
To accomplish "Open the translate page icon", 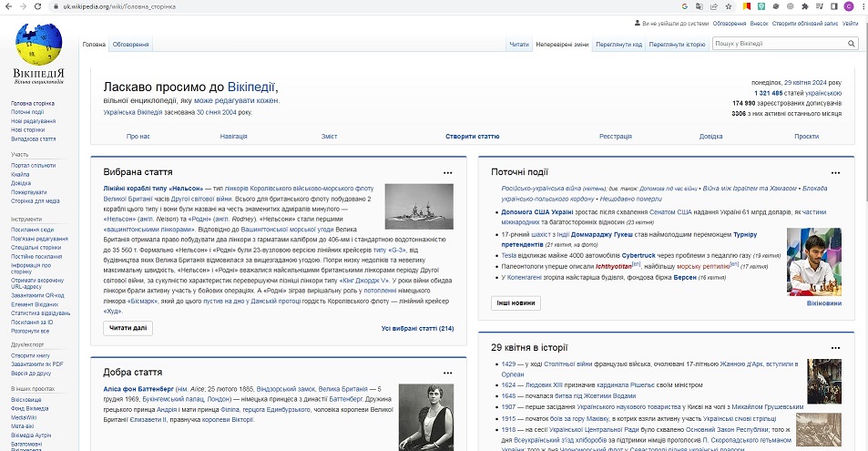I will tap(700, 6).
